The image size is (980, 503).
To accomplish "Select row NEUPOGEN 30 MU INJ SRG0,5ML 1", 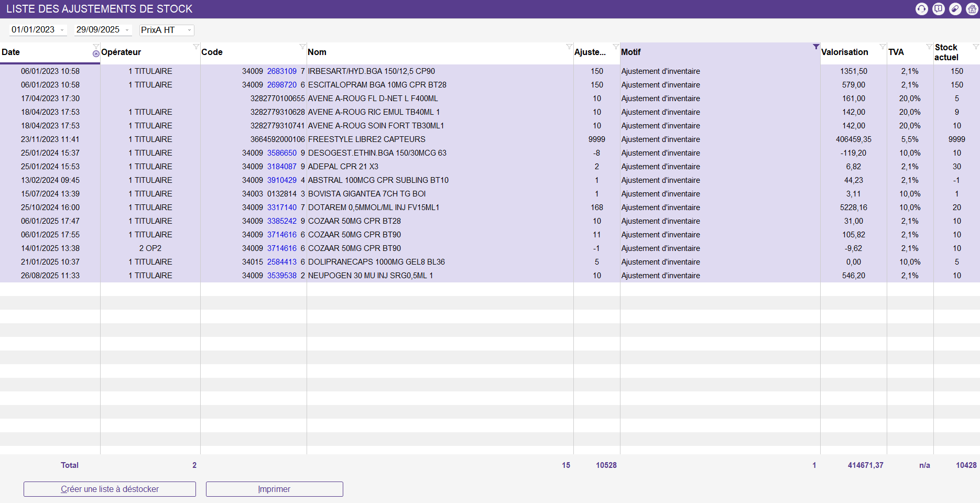I will 490,276.
